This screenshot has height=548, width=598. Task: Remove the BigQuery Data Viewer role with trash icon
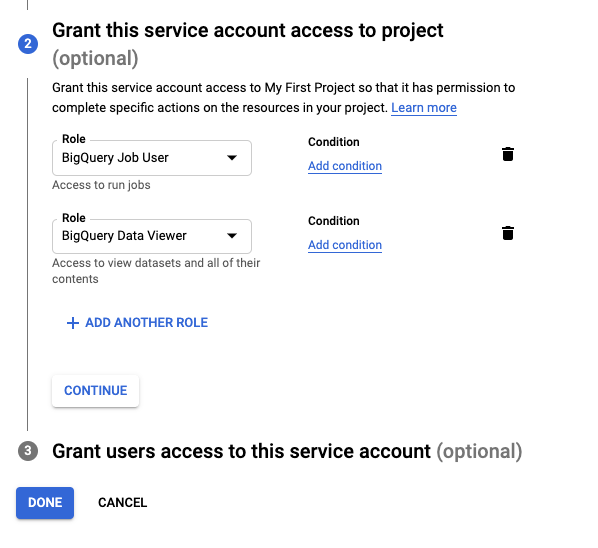click(508, 233)
